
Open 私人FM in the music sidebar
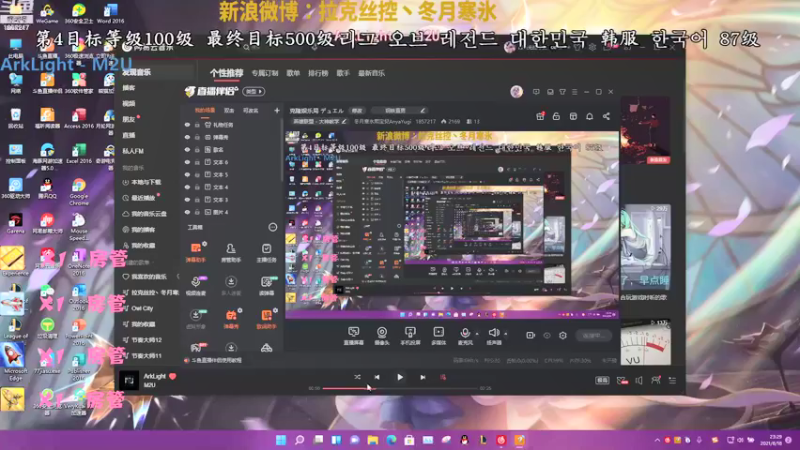click(x=133, y=151)
